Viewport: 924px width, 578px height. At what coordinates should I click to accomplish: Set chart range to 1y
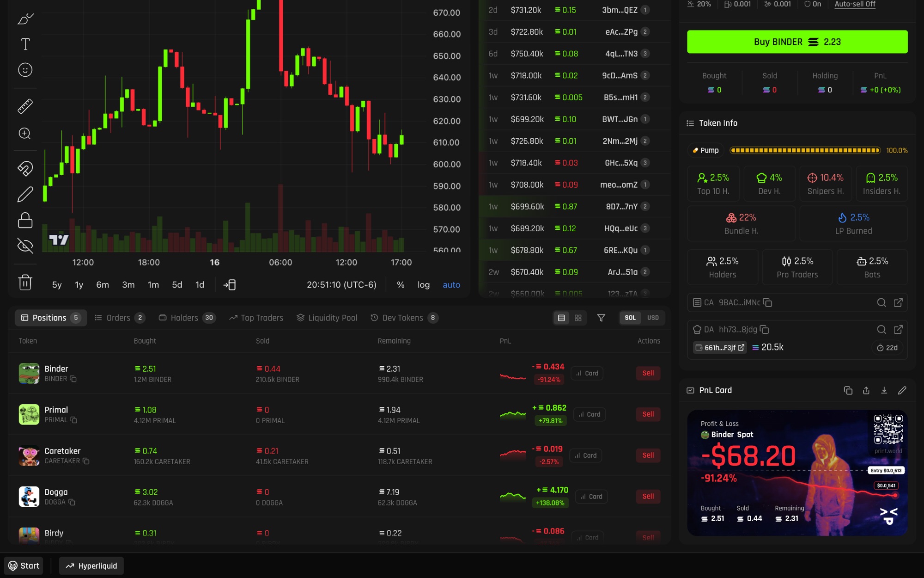pos(79,285)
